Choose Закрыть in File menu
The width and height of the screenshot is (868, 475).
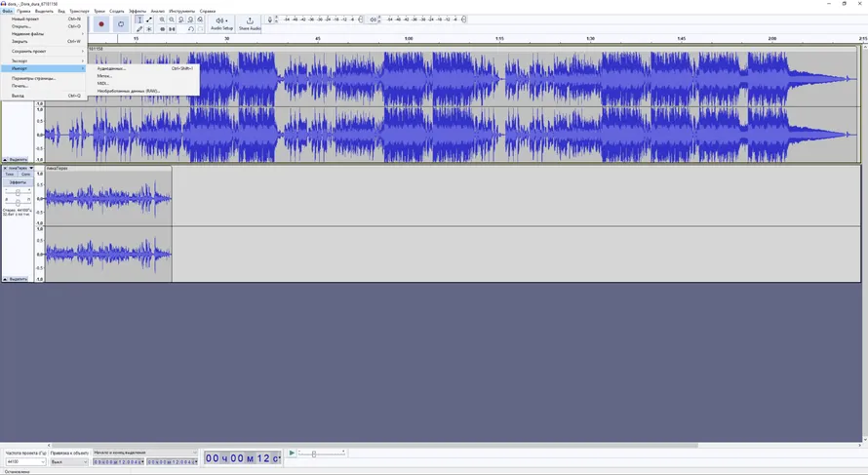[x=44, y=41]
